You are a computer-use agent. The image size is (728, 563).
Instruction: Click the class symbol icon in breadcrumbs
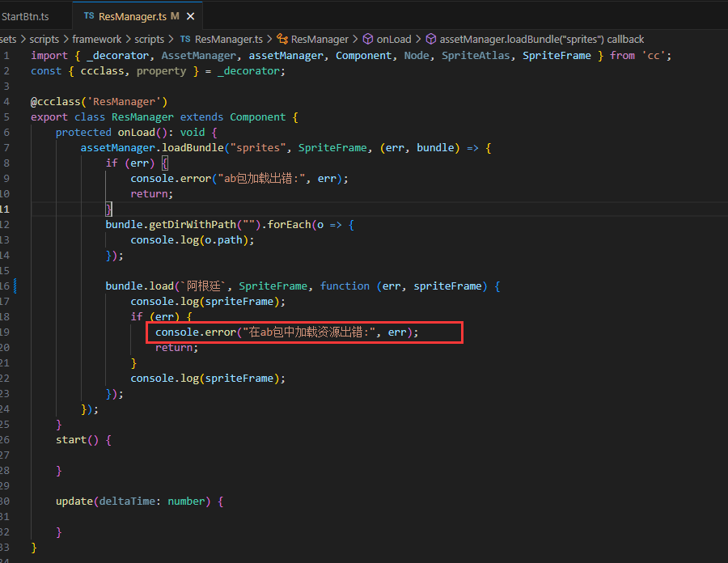pyautogui.click(x=282, y=39)
